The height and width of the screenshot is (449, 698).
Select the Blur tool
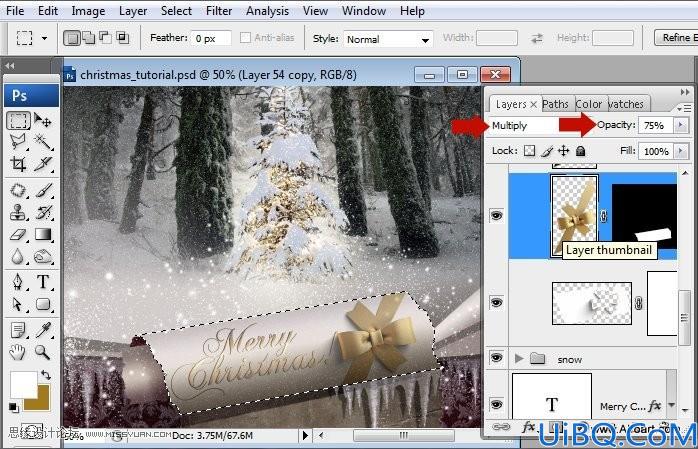coord(18,256)
